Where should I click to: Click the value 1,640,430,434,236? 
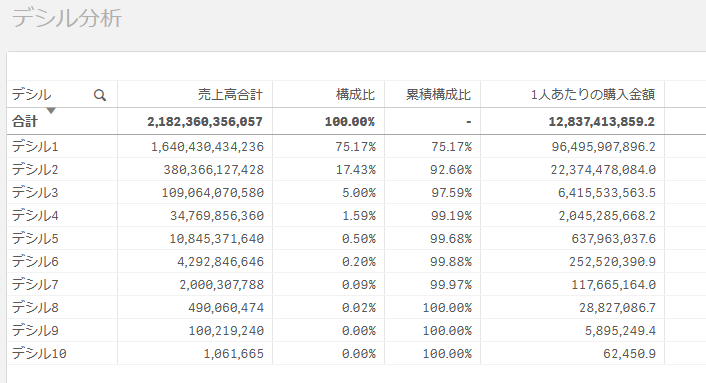point(207,147)
